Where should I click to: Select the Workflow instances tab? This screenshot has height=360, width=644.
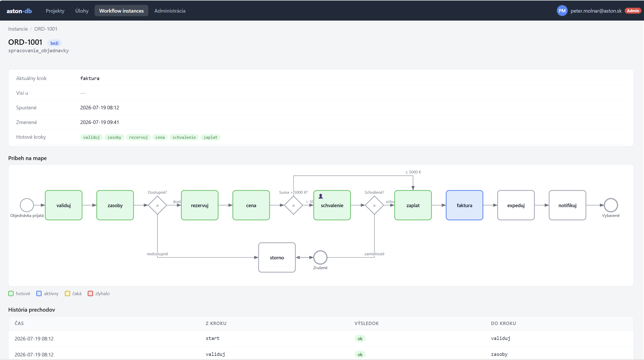tap(121, 11)
